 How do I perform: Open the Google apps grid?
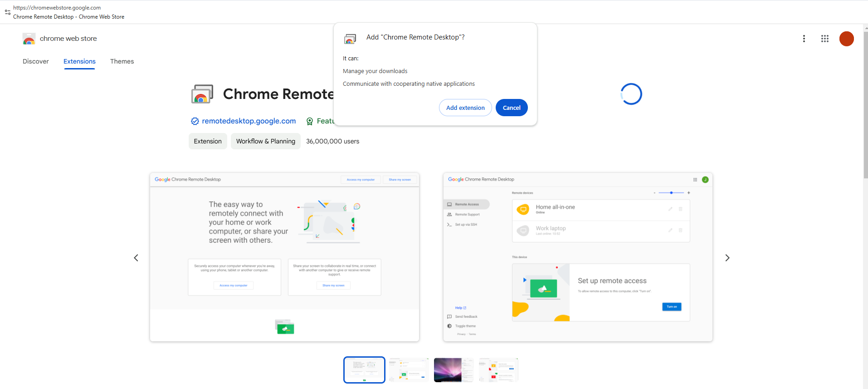pyautogui.click(x=825, y=39)
